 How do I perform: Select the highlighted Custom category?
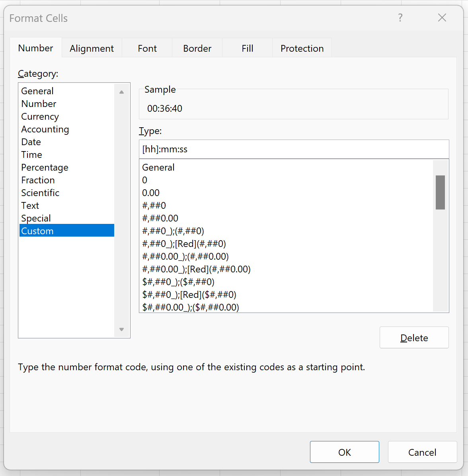point(67,231)
